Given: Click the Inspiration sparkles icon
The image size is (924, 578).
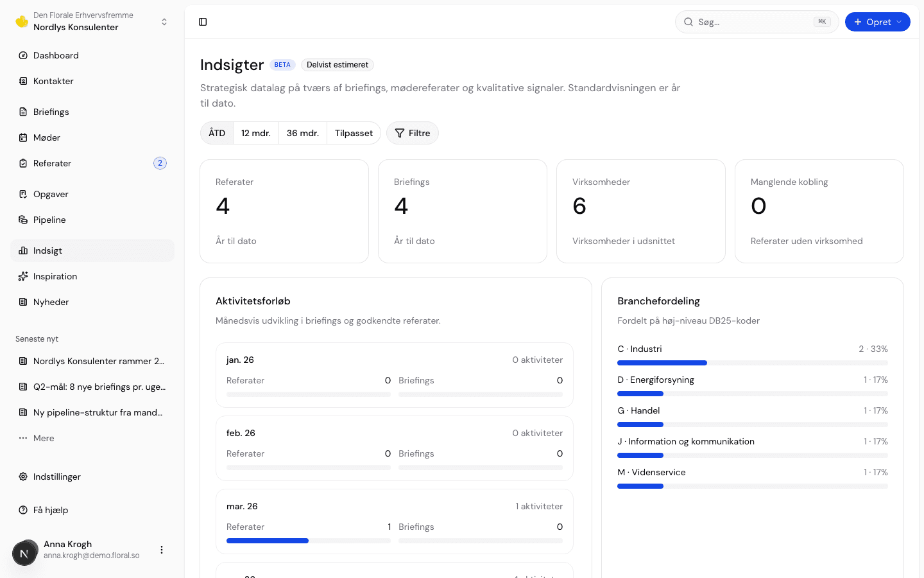Looking at the screenshot, I should click(x=23, y=276).
